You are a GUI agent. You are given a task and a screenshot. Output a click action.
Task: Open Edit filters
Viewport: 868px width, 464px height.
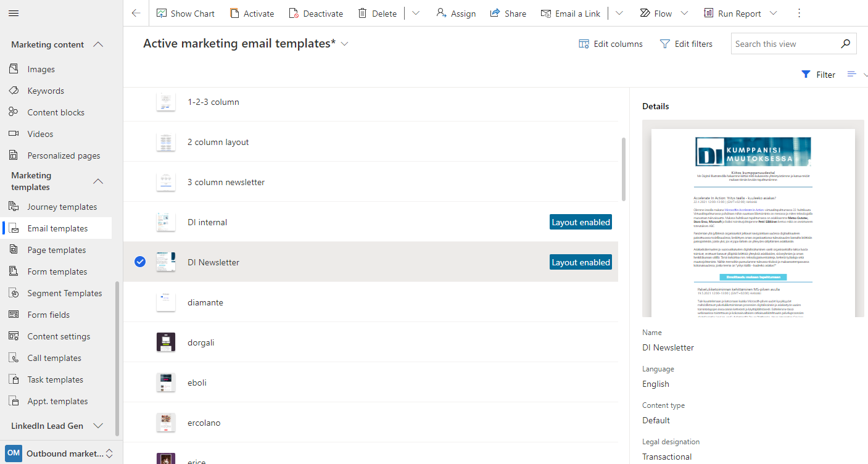click(686, 43)
